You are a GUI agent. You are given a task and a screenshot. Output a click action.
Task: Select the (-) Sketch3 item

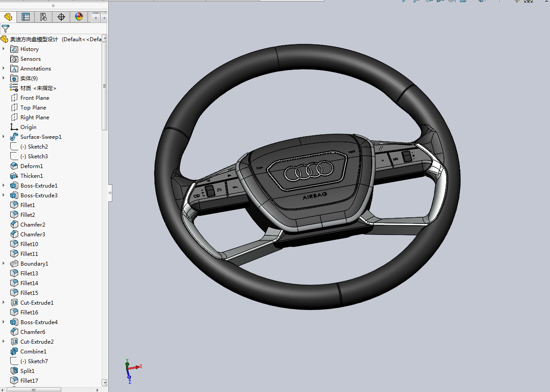point(34,157)
